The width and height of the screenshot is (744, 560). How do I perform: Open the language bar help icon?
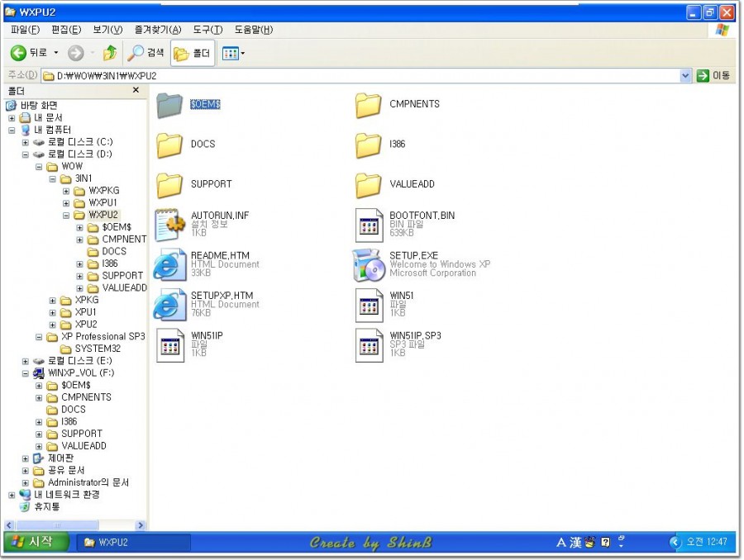605,542
